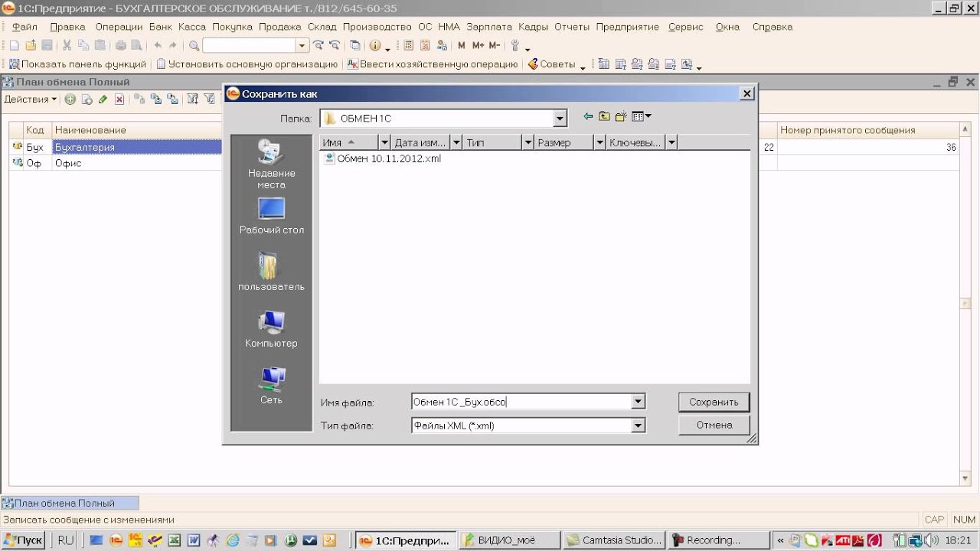Go back with green arrow in Save dialog
Viewport: 980px width, 551px height.
click(588, 116)
